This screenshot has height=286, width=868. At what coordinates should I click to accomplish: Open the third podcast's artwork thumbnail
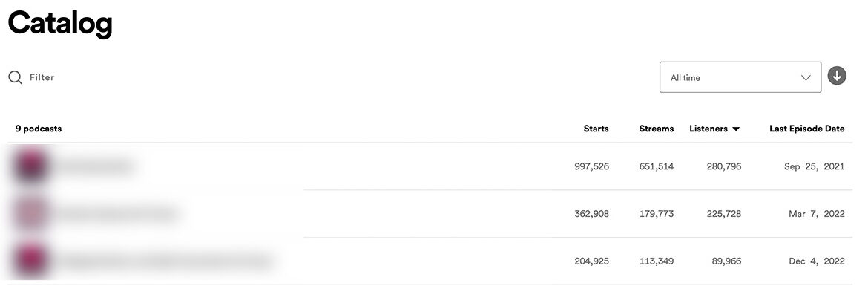pyautogui.click(x=29, y=261)
